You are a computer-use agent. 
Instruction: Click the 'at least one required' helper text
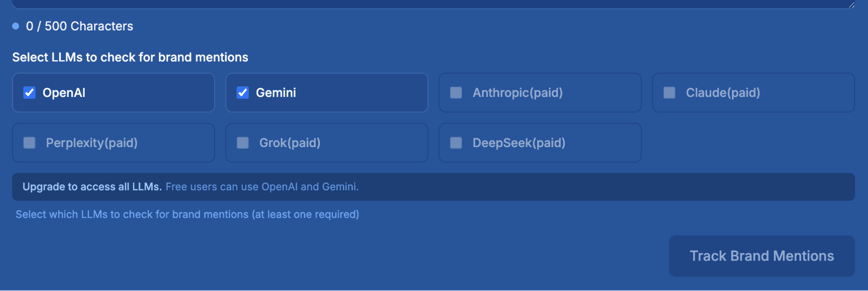187,215
